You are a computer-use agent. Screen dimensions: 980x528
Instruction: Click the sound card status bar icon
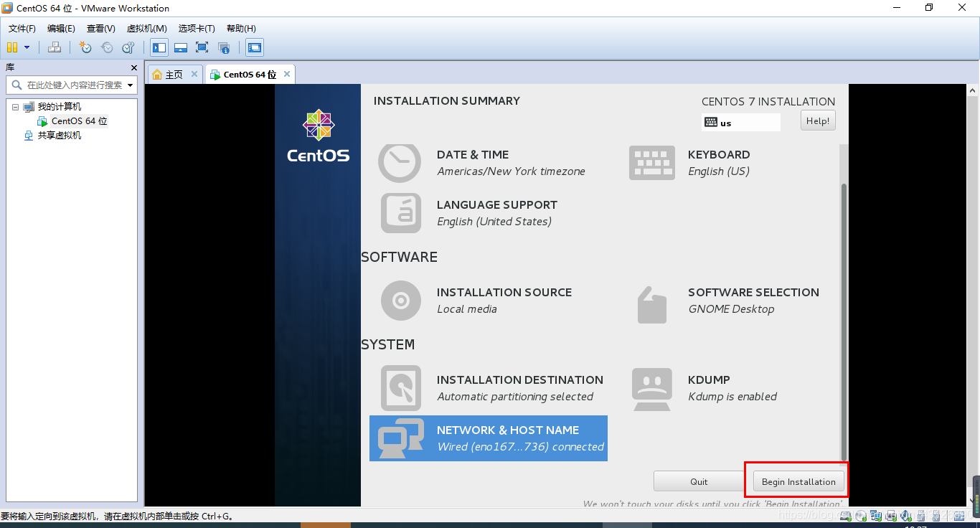click(x=906, y=515)
